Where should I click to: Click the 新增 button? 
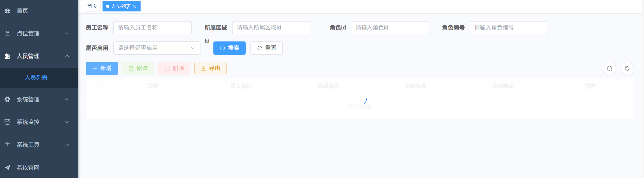(x=102, y=68)
